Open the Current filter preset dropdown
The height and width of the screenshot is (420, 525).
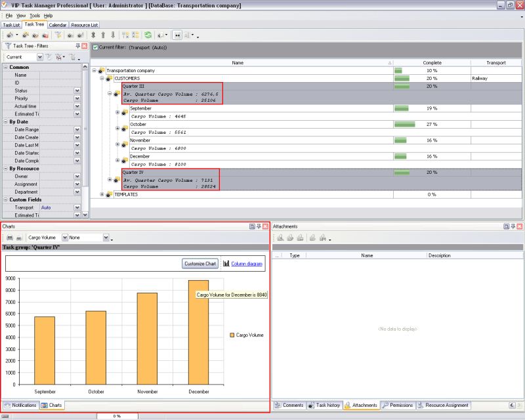tap(40, 57)
